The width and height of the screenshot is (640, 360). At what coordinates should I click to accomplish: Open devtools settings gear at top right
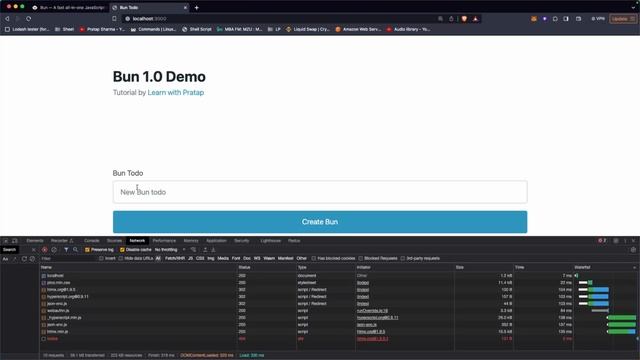616,241
